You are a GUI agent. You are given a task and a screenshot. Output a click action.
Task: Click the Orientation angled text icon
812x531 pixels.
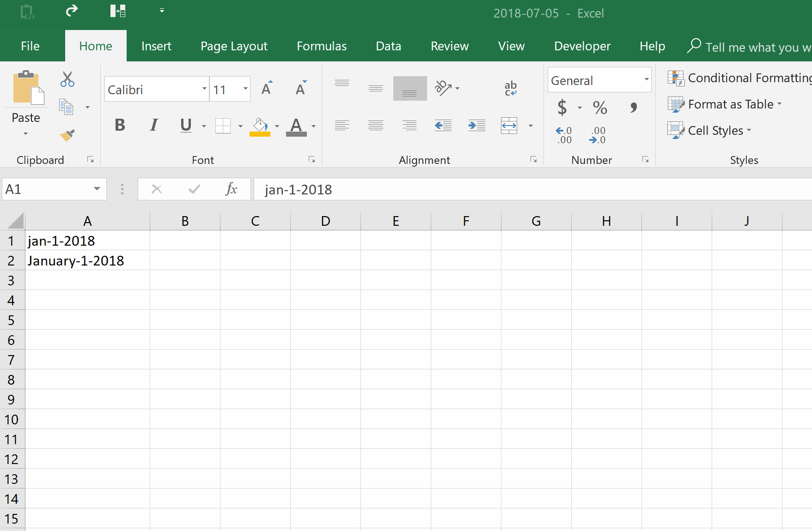(x=443, y=88)
